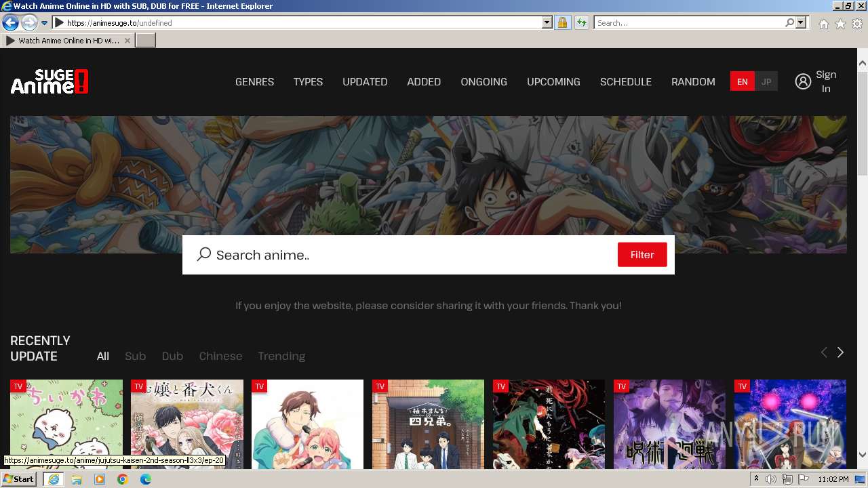
Task: Click the user account icon
Action: 803,81
